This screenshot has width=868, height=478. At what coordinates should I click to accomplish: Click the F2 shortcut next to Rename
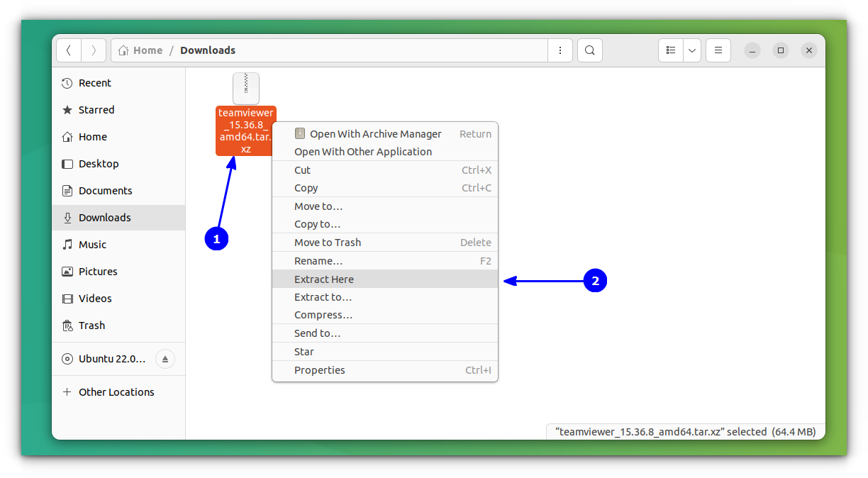[x=486, y=261]
